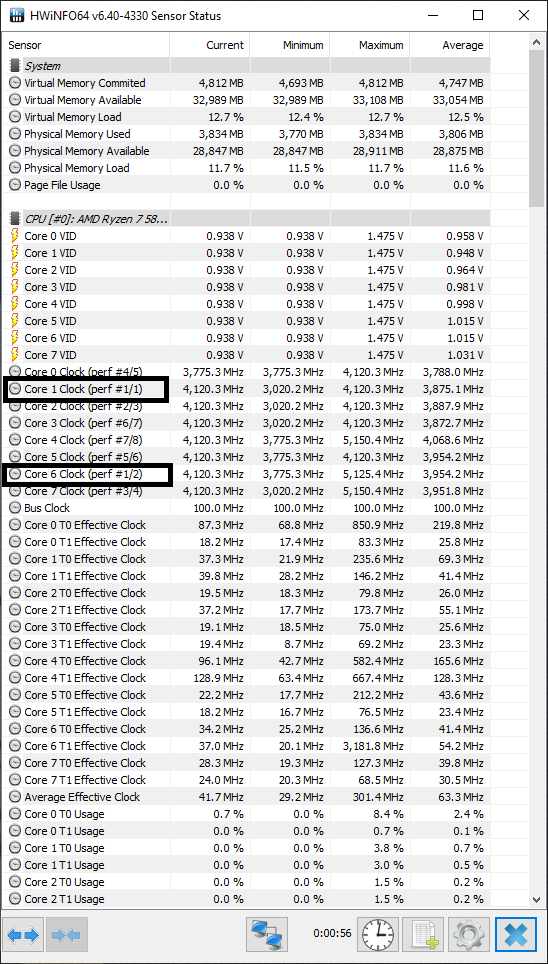Select the Core 5 T0 Effective Clock row
This screenshot has width=548, height=964.
(x=247, y=695)
